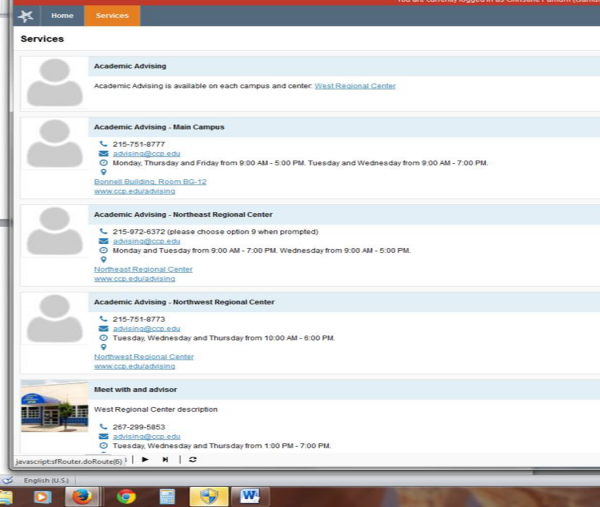Click the Northeast Regional Center profile avatar
Image resolution: width=600 pixels, height=507 pixels.
click(54, 231)
